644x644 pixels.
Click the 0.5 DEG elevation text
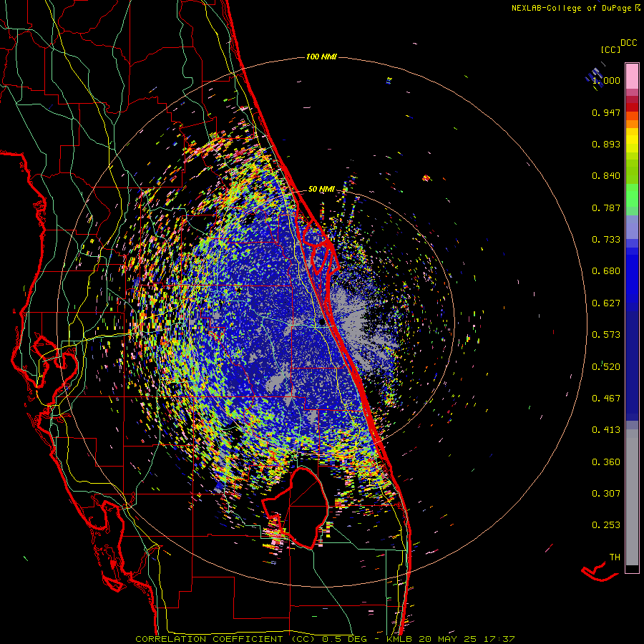343,639
